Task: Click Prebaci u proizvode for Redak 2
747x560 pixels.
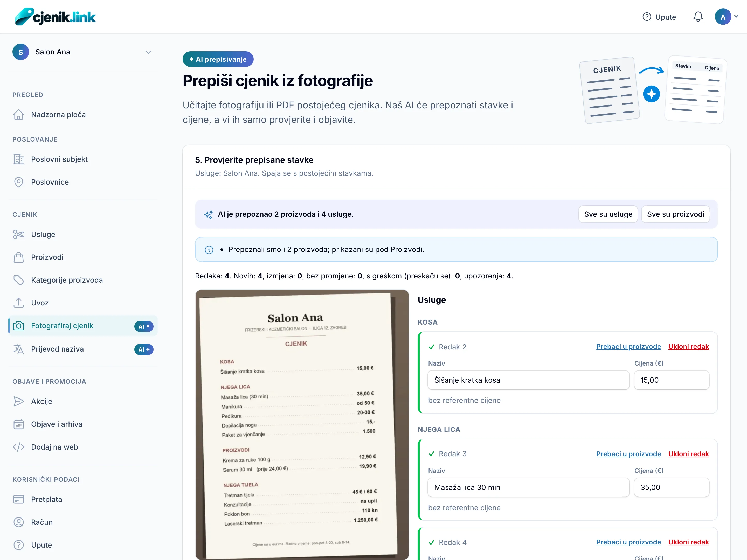Action: pyautogui.click(x=628, y=347)
